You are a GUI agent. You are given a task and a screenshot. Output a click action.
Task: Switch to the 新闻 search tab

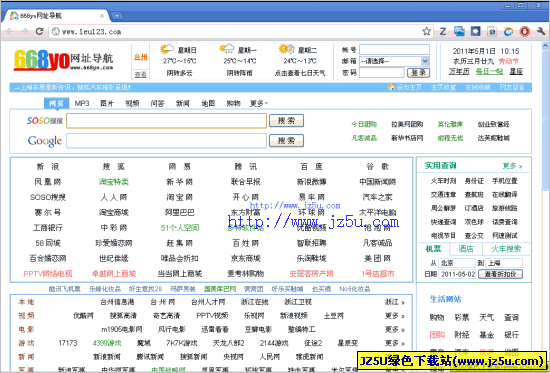click(x=183, y=104)
